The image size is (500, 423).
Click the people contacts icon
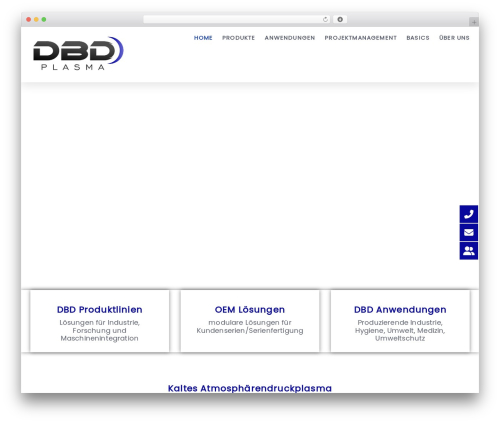(x=469, y=251)
